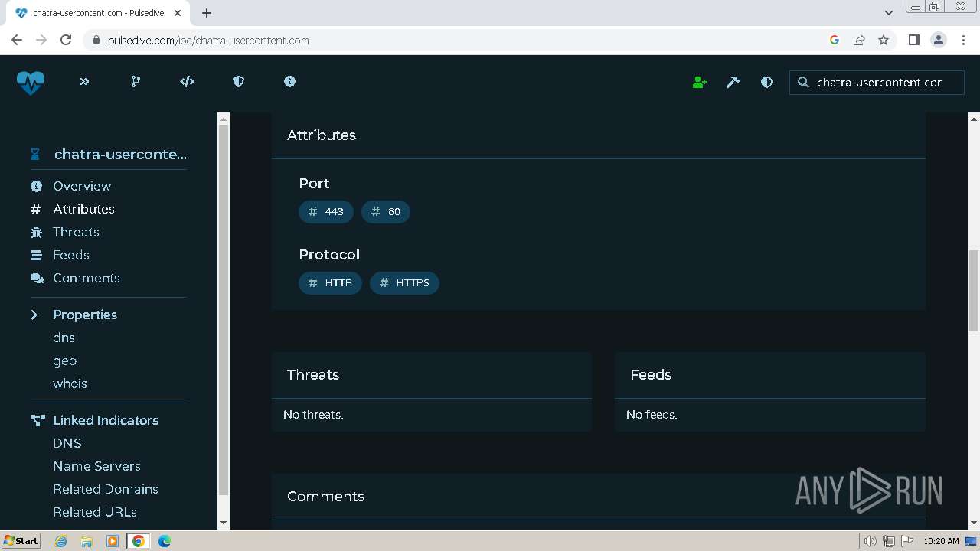Open the Windows Start menu
Image resolution: width=980 pixels, height=551 pixels.
21,540
